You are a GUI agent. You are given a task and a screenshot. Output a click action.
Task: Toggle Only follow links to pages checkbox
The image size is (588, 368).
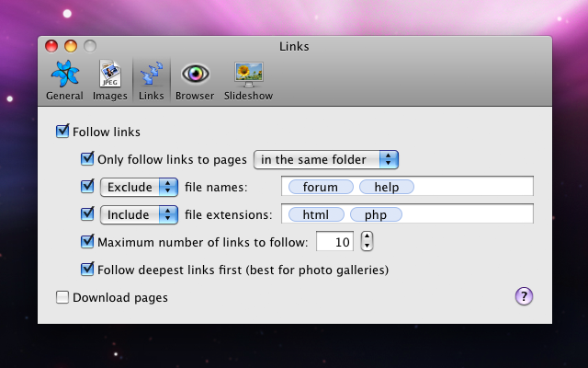[x=87, y=159]
